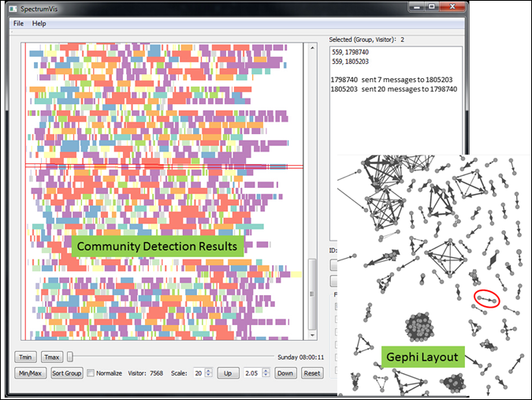Click the Down button
The width and height of the screenshot is (532, 400).
(285, 372)
